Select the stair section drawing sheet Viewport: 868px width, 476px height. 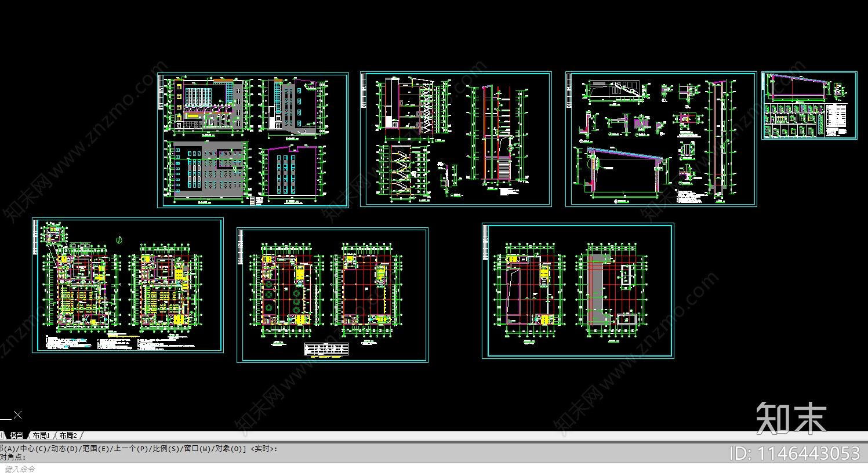point(456,139)
